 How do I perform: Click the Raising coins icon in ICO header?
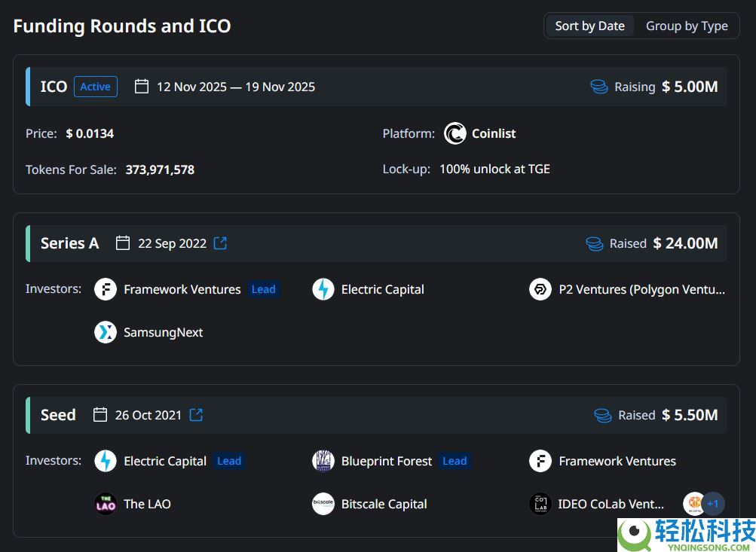[599, 87]
